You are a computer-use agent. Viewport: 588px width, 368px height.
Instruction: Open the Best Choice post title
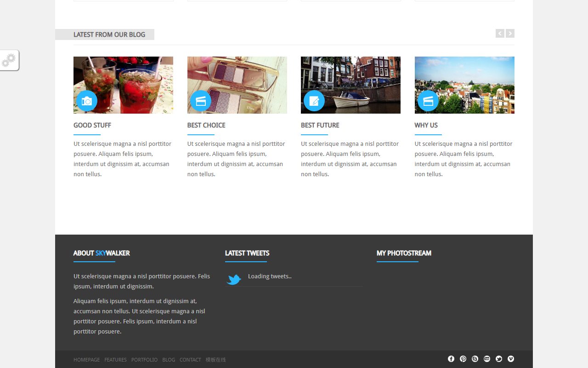(206, 125)
